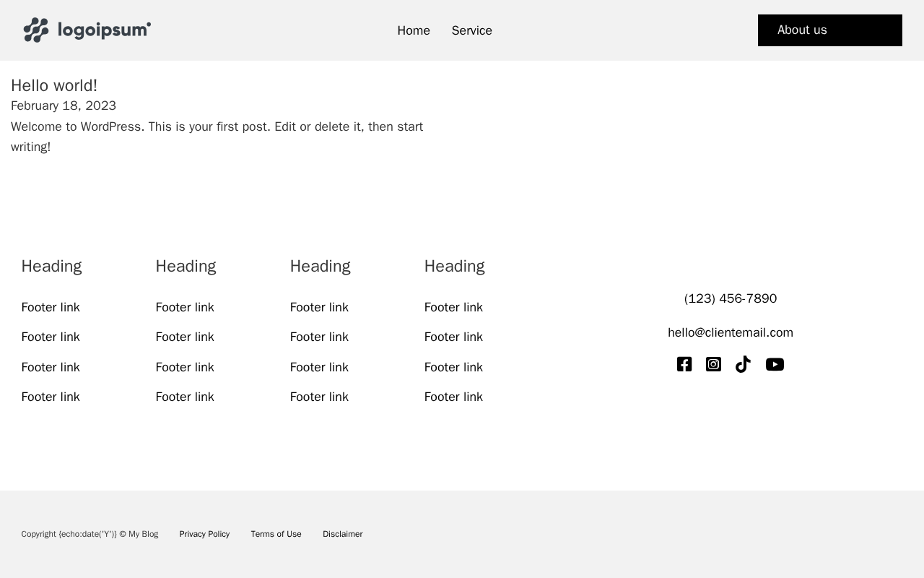Click third Footer link in fourth column
Image resolution: width=924 pixels, height=578 pixels.
pos(453,367)
